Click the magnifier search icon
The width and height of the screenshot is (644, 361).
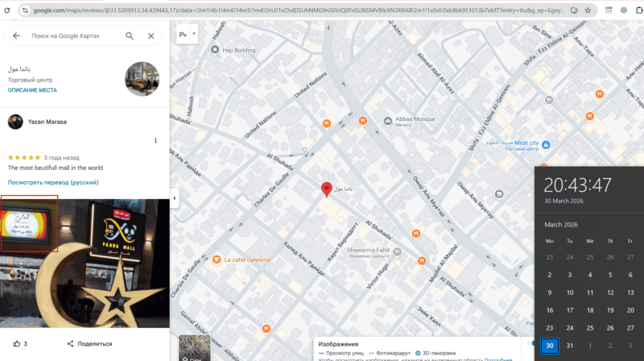(130, 36)
